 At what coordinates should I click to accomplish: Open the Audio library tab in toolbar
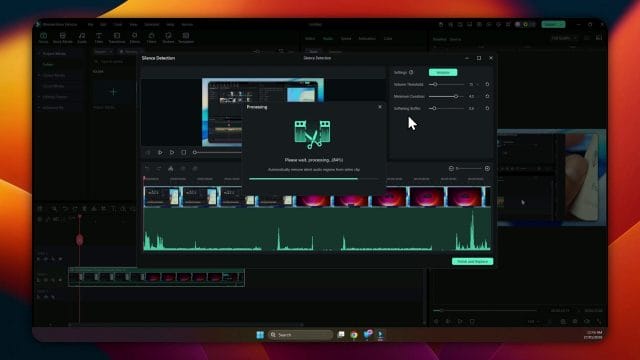pyautogui.click(x=82, y=38)
